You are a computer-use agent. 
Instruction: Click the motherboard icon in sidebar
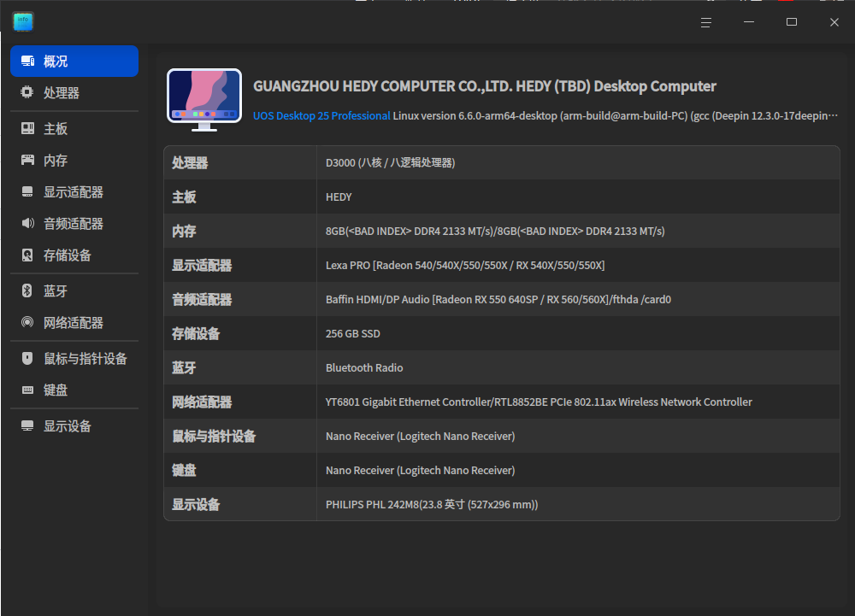[27, 128]
